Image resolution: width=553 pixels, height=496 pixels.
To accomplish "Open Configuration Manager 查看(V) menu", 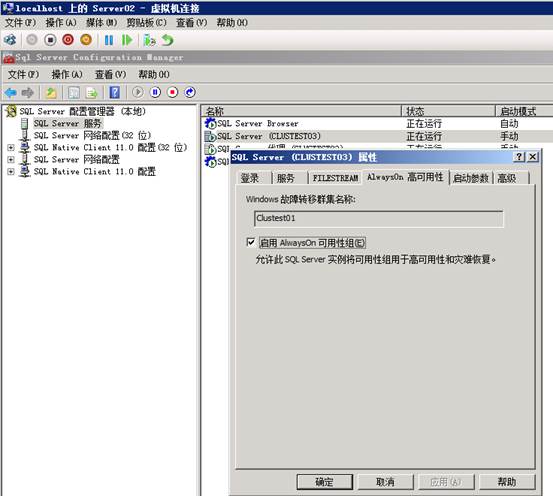I will click(110, 74).
